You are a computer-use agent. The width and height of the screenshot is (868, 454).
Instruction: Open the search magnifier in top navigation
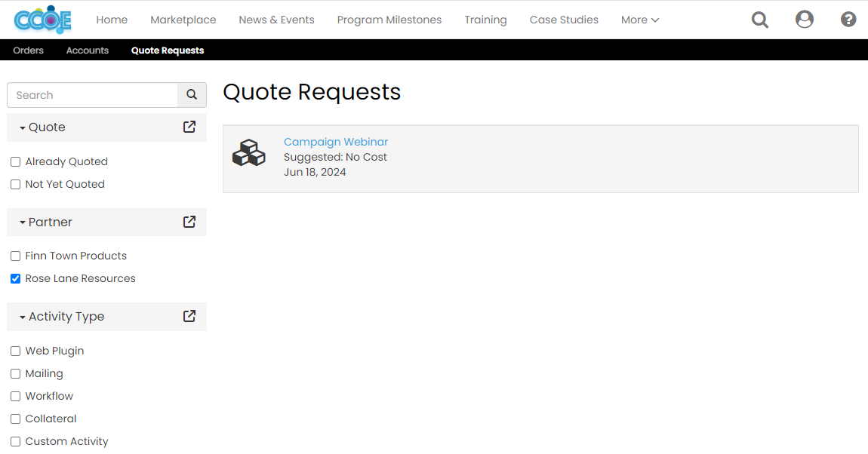(x=759, y=19)
